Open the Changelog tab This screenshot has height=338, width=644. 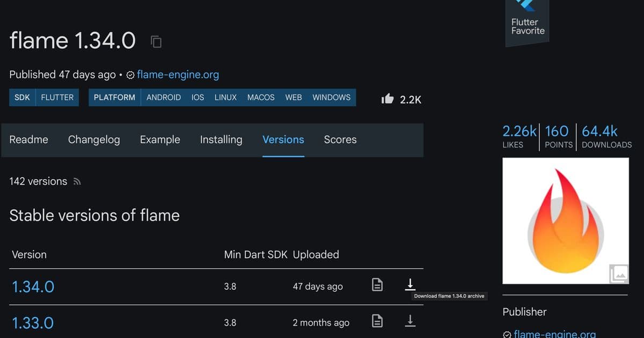pos(94,139)
